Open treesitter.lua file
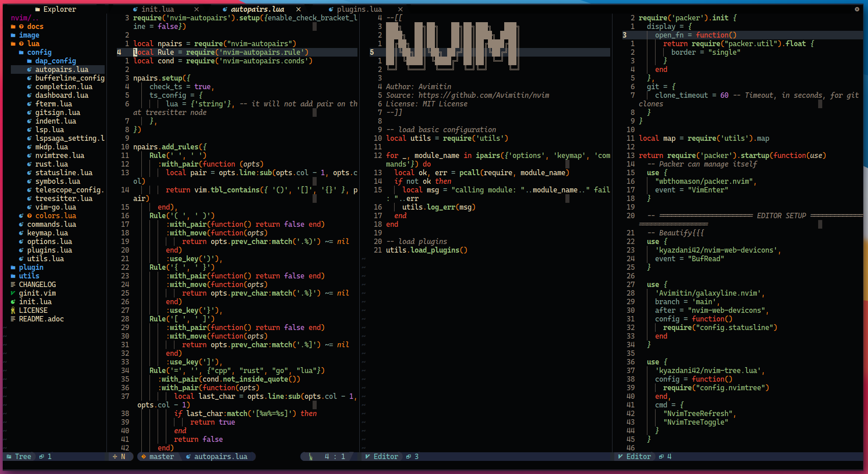 coord(63,198)
